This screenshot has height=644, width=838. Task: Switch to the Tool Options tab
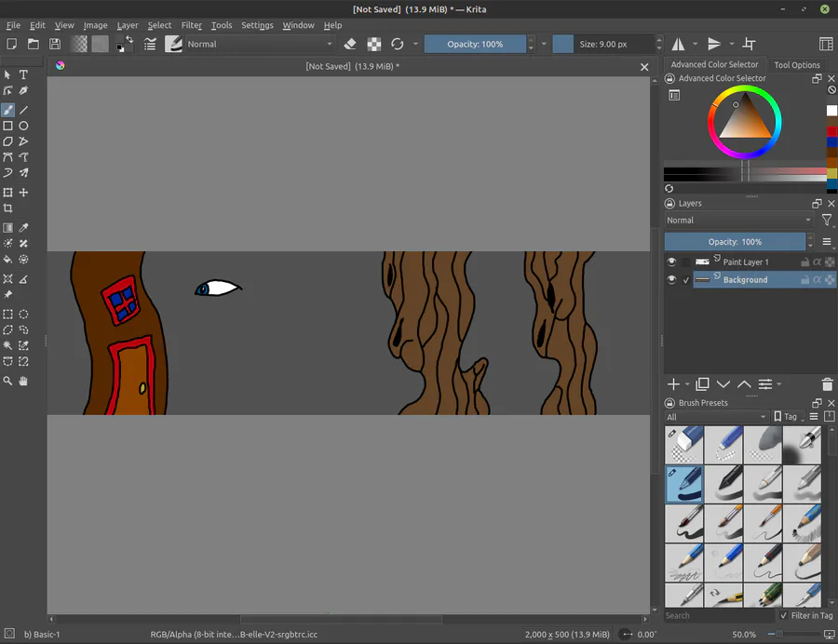797,65
